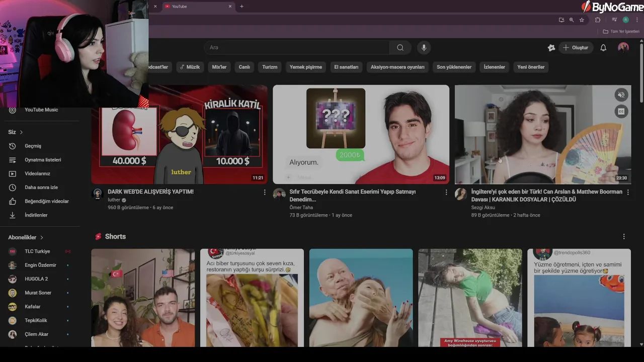Open the Daha sonra izle clock icon
This screenshot has height=362, width=644.
coord(13,188)
